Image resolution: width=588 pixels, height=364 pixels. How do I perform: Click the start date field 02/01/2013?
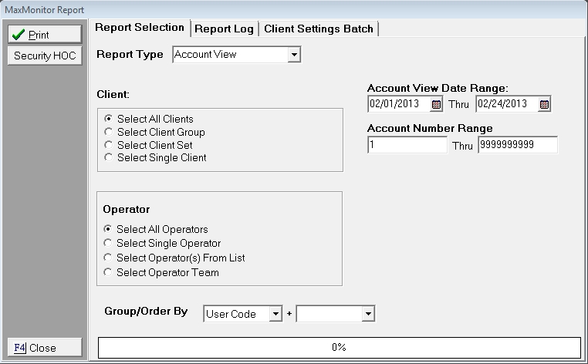(x=398, y=104)
